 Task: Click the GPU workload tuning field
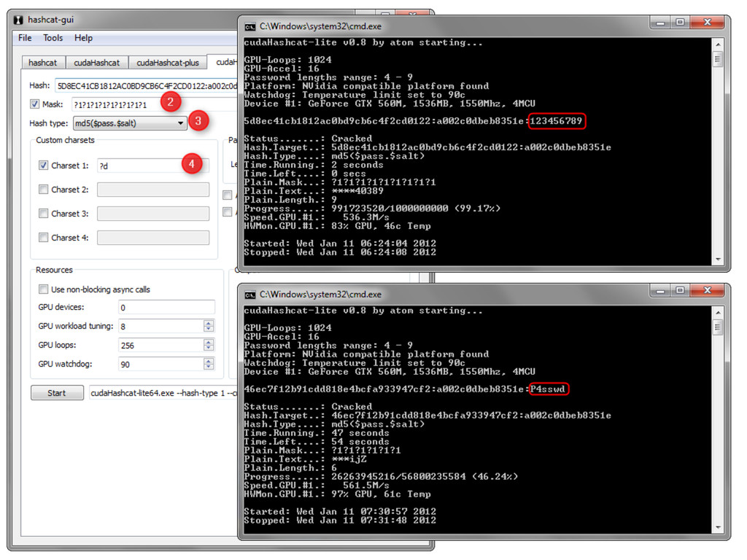tap(161, 326)
